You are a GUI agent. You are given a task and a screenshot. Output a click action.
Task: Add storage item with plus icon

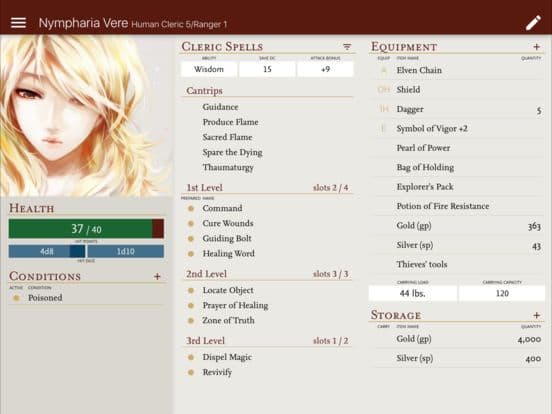(537, 315)
